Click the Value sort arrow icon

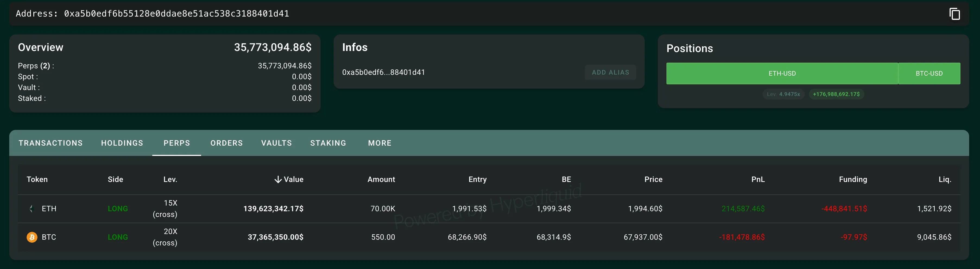click(278, 179)
